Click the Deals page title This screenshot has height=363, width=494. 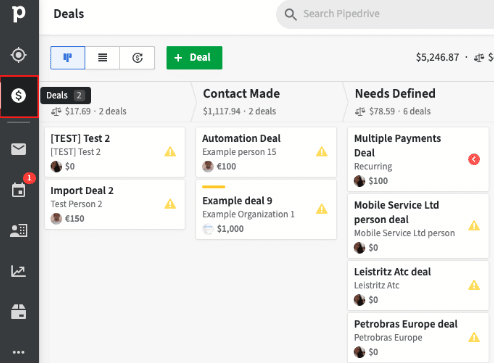click(69, 14)
